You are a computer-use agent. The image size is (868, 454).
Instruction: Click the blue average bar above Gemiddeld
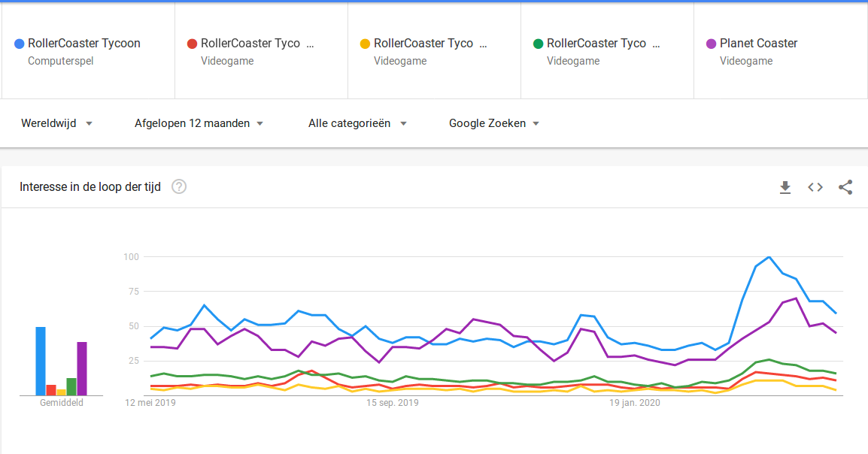[x=41, y=361]
